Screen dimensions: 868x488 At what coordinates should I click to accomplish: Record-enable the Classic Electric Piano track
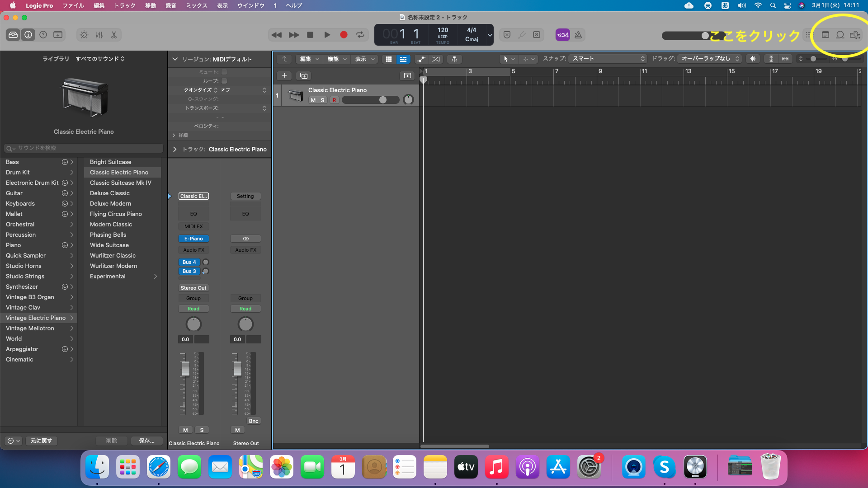[334, 100]
